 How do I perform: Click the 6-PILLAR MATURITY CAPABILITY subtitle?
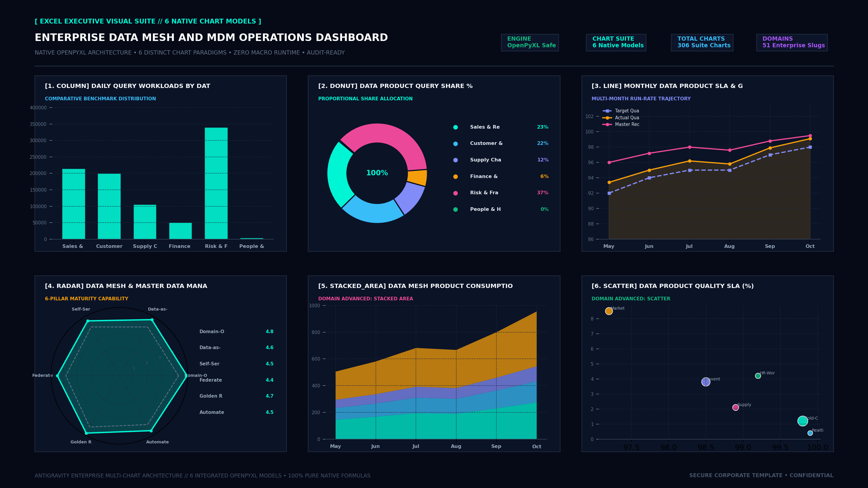point(86,299)
